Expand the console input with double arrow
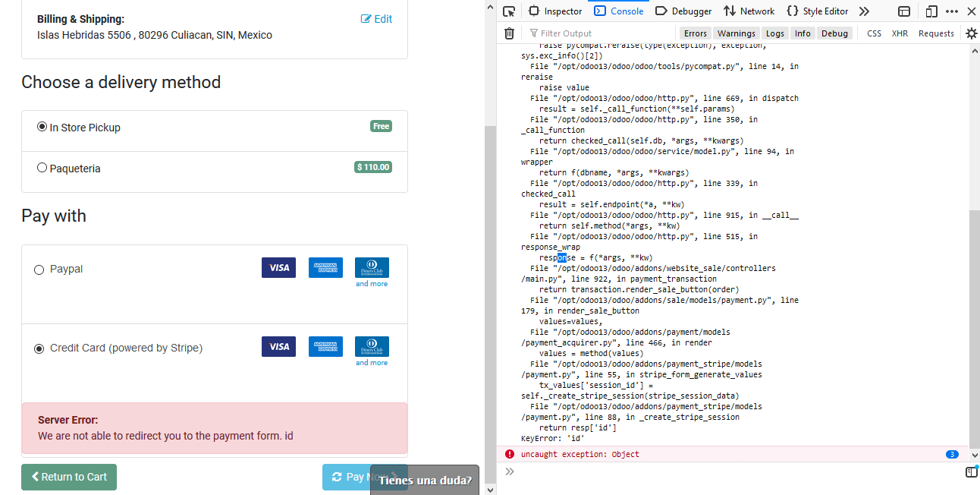 tap(509, 471)
